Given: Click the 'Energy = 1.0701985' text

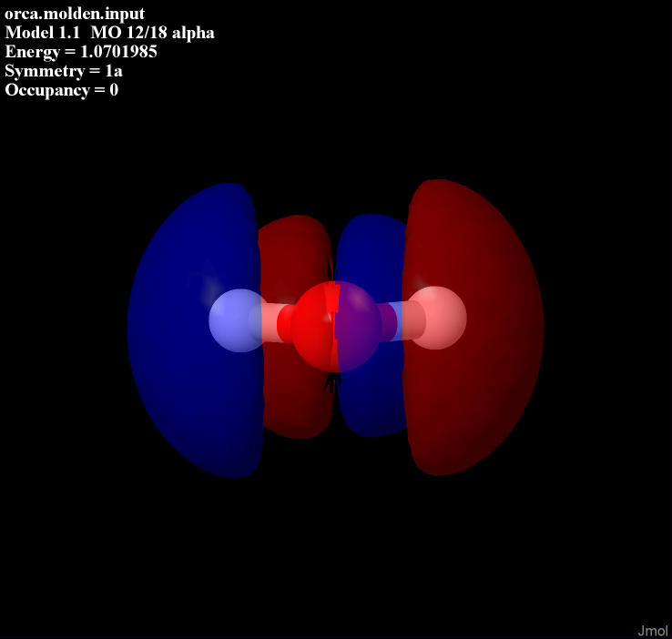Looking at the screenshot, I should [81, 52].
